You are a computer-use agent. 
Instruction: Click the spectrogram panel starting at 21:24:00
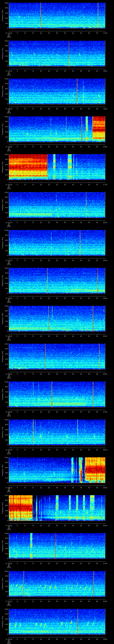[x=57, y=318]
